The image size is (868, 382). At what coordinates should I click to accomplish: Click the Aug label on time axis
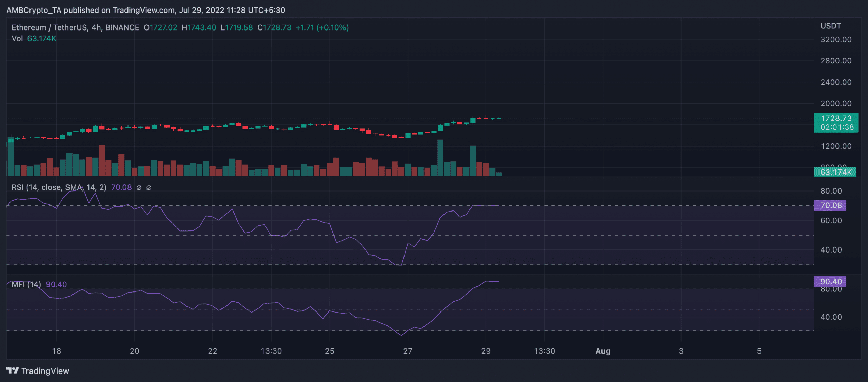603,351
